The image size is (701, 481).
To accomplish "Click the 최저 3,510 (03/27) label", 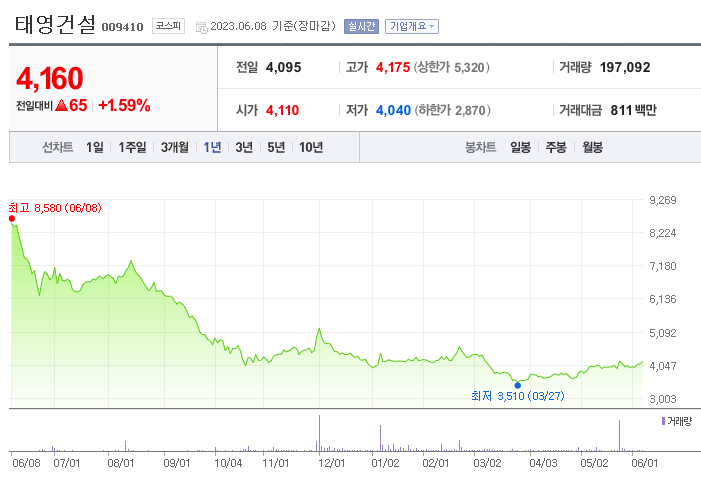I will tap(518, 396).
